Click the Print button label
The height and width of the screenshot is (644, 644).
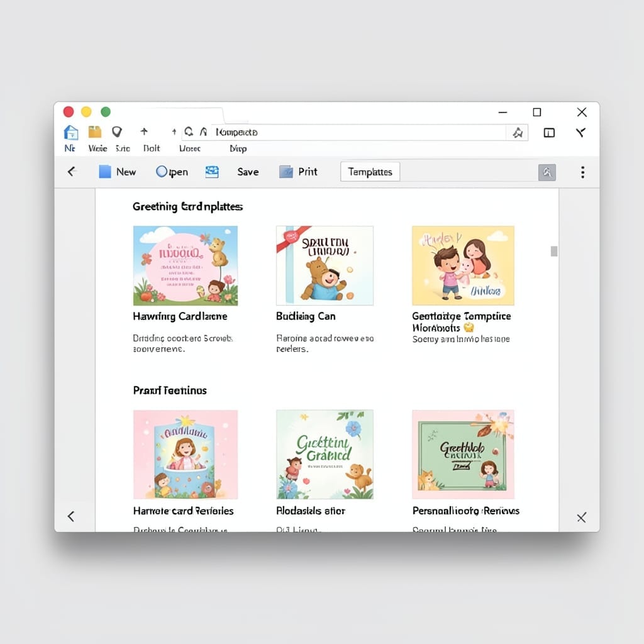pyautogui.click(x=308, y=172)
